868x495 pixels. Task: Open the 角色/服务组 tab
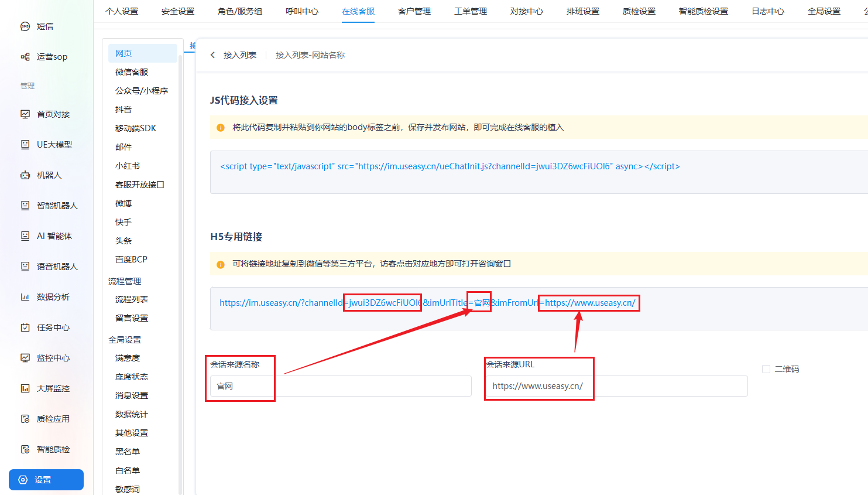(240, 11)
